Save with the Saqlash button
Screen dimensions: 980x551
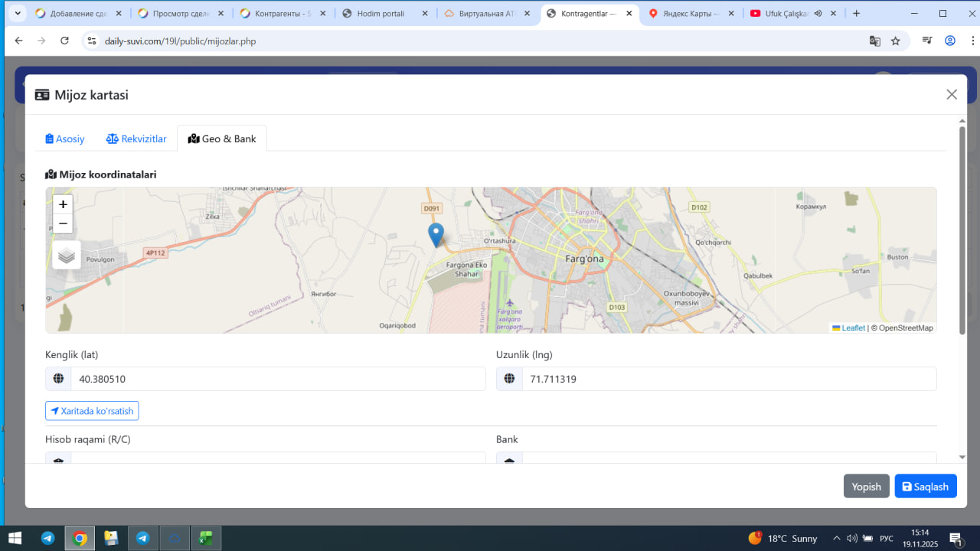coord(925,487)
